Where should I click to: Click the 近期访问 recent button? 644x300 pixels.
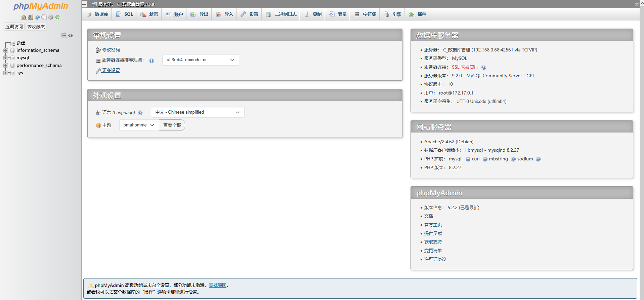(14, 27)
